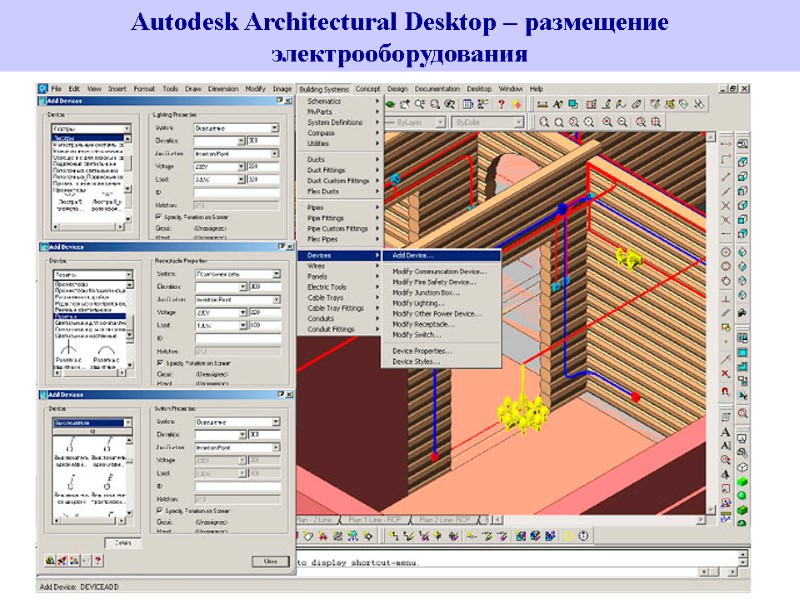Click the teal overlapping squares toolbar icon
The image size is (800, 600).
coord(573,104)
